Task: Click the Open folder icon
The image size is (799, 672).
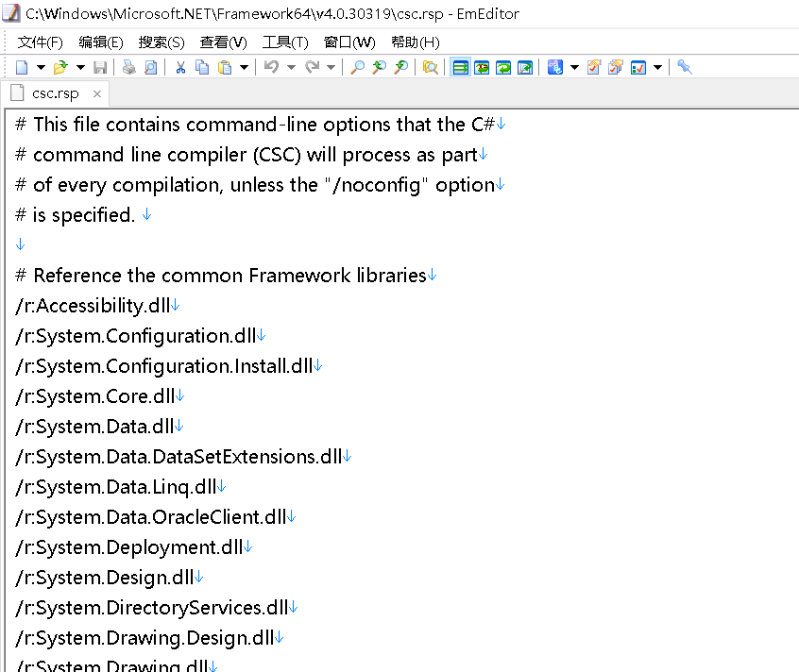Action: coord(60,67)
